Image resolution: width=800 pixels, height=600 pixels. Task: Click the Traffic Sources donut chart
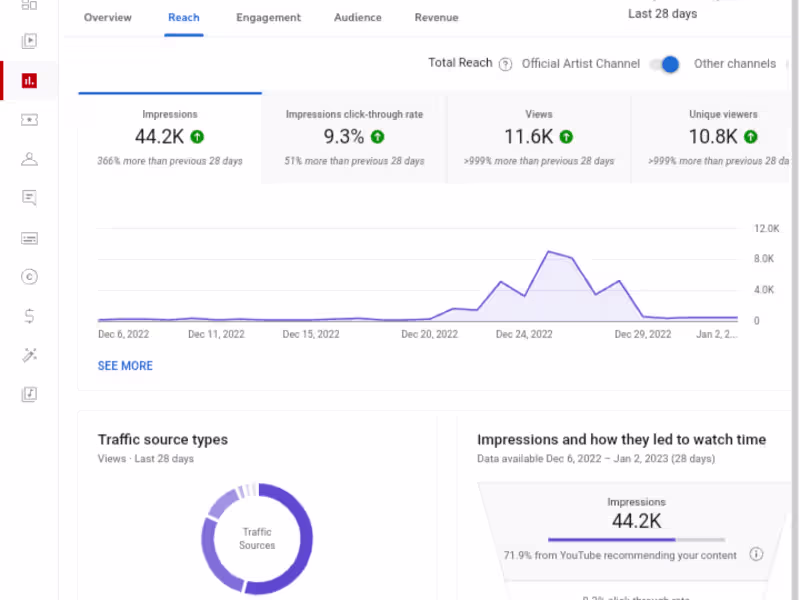point(257,538)
